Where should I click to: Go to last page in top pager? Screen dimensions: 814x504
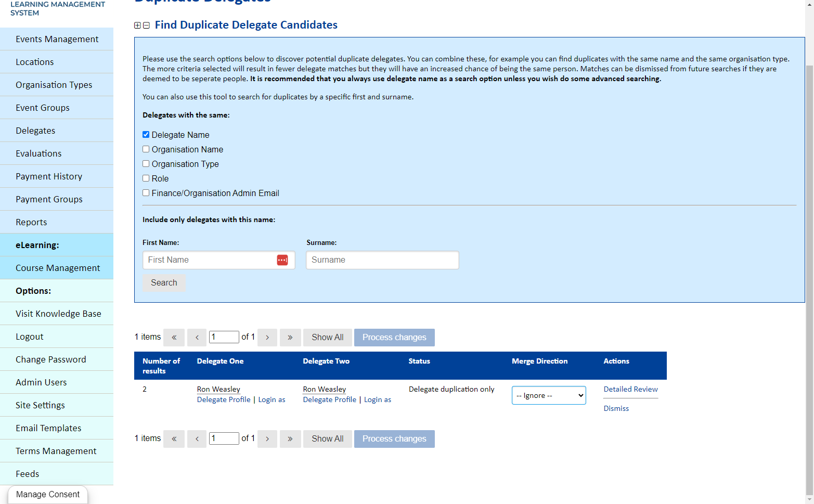(x=290, y=338)
